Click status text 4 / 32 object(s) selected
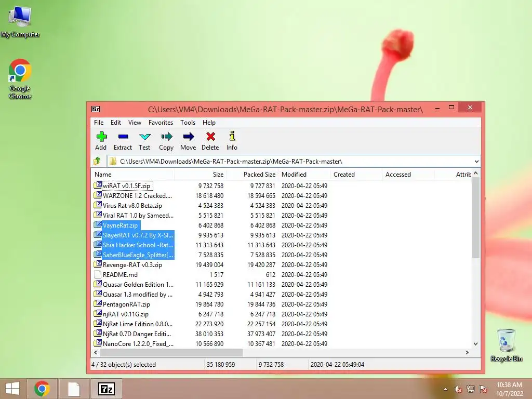The image size is (532, 399). pos(124,364)
